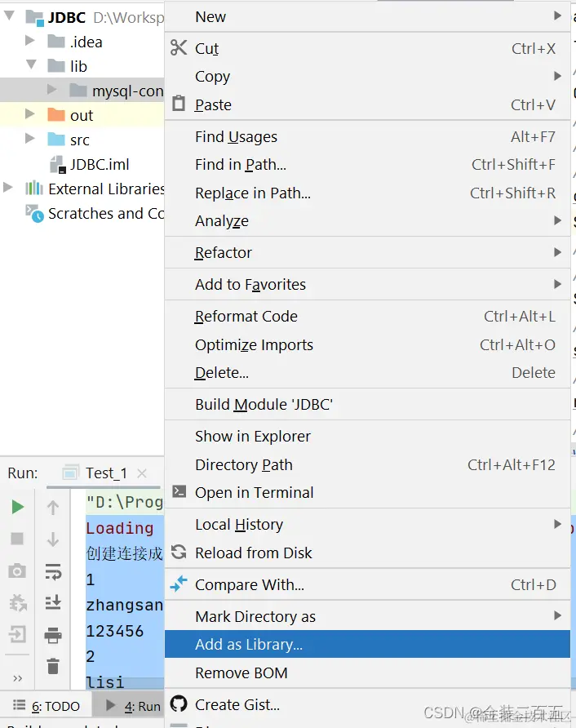Choose Directory Path menu item
576x728 pixels.
[367, 464]
